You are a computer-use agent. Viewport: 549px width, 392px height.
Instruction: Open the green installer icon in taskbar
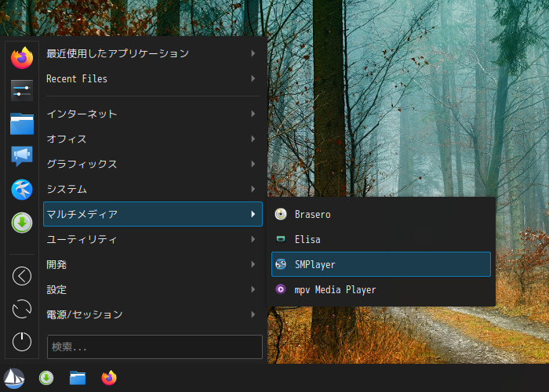coord(46,378)
